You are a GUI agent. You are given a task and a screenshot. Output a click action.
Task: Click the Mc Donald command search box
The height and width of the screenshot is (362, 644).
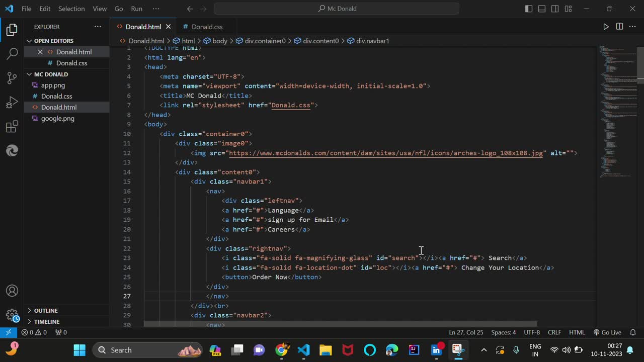[x=336, y=9]
